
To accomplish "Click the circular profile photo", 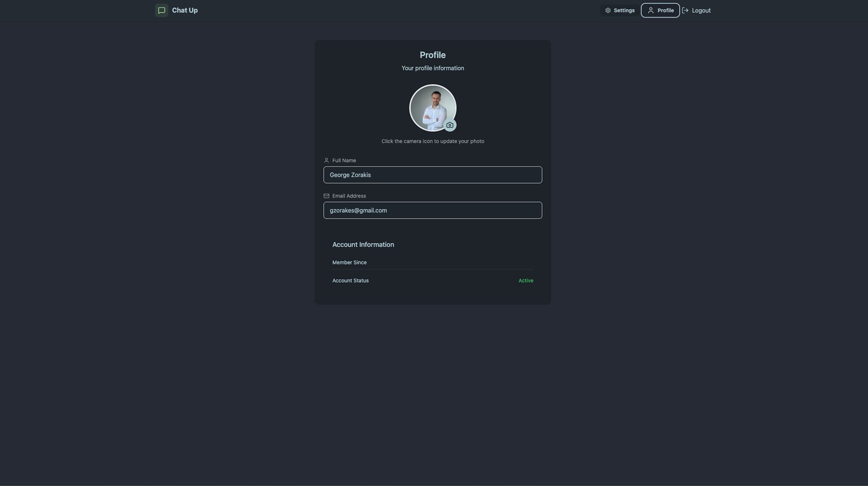I will [x=432, y=107].
